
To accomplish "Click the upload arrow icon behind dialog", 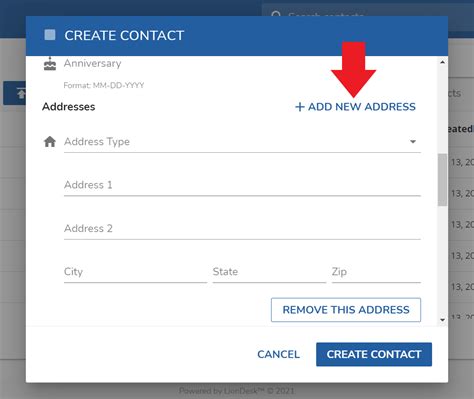I will point(21,94).
